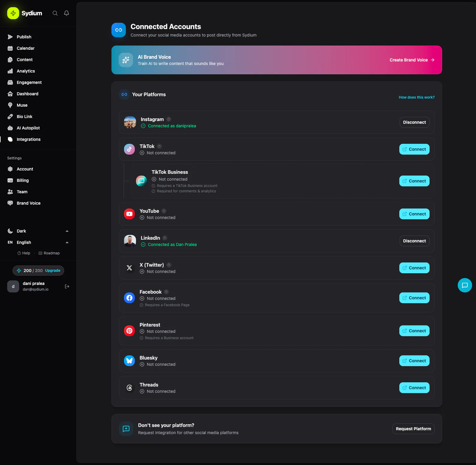Connect the Bluesky account
The width and height of the screenshot is (476, 465).
[x=414, y=361]
